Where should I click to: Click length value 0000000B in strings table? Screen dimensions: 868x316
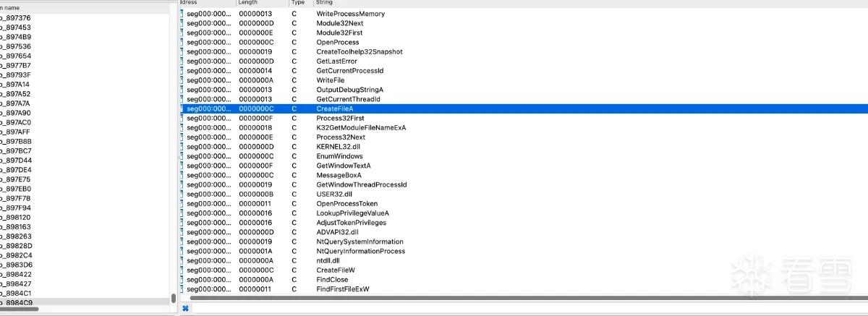(255, 194)
